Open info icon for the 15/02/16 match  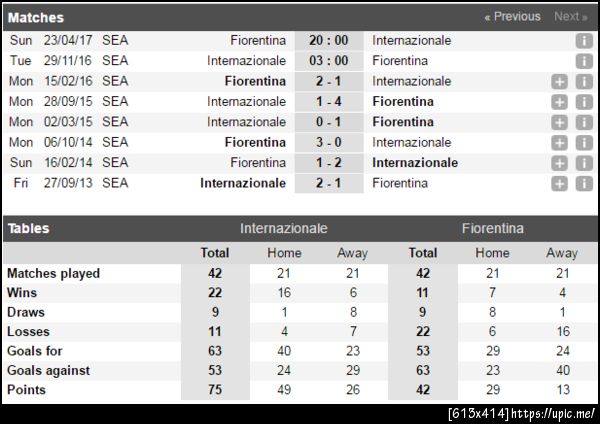(x=584, y=81)
